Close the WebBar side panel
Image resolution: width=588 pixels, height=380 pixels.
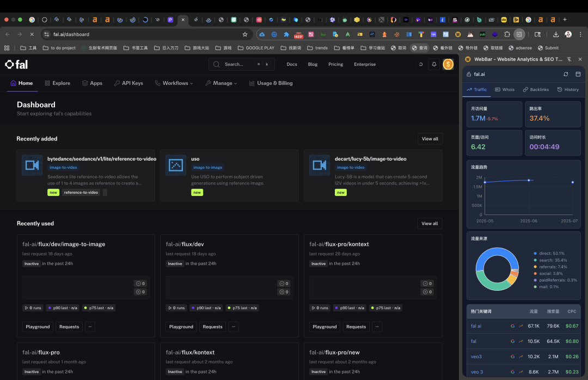580,59
